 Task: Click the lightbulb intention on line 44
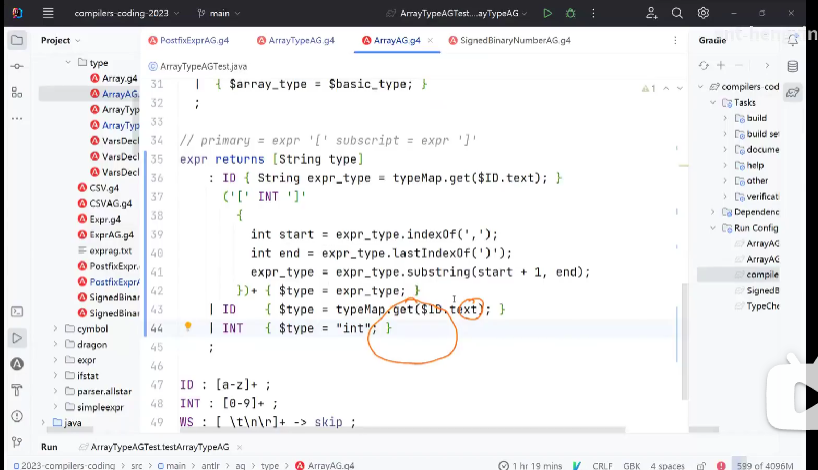187,327
